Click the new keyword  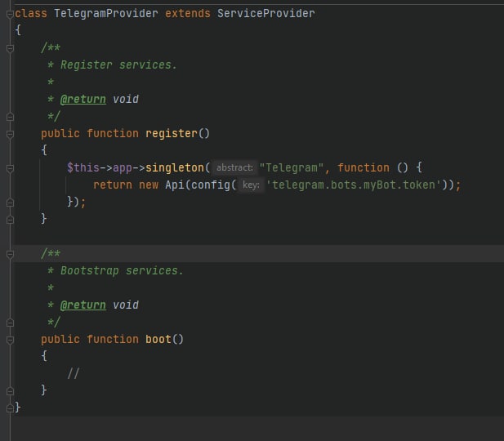pyautogui.click(x=149, y=185)
